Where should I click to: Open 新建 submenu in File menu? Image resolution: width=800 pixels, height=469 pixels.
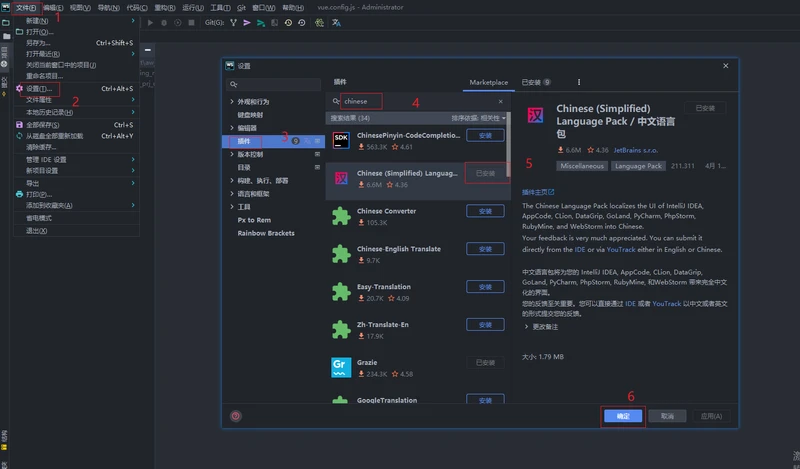pyautogui.click(x=77, y=21)
